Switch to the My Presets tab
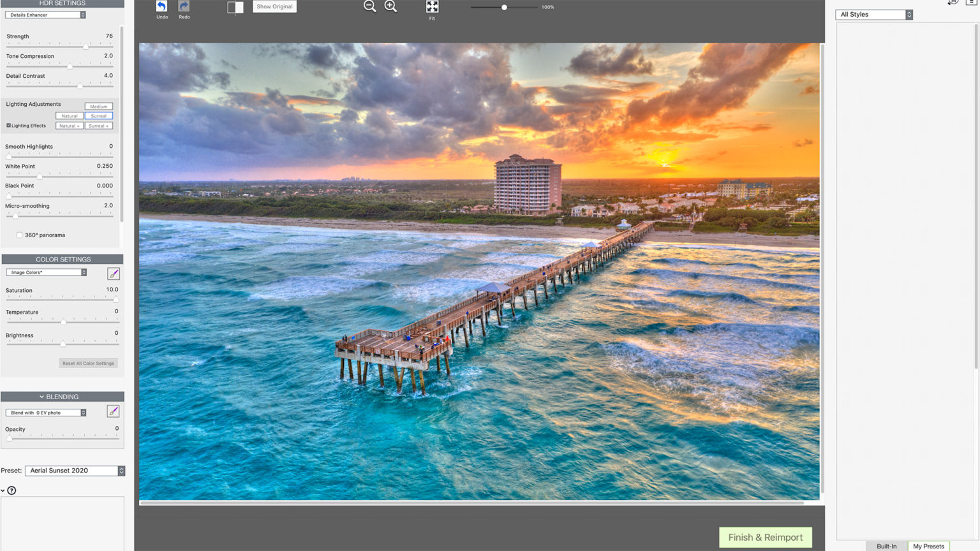The width and height of the screenshot is (980, 551). coord(928,546)
